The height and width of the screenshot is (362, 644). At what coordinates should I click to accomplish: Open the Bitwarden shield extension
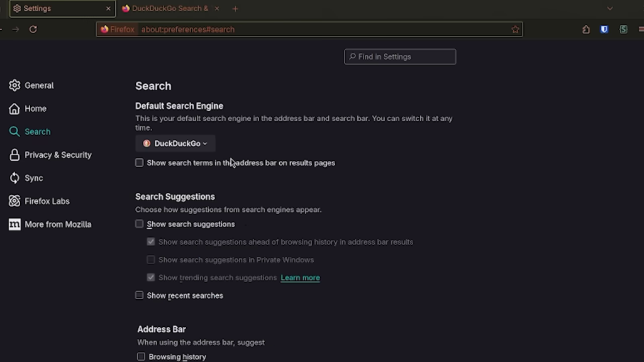(x=604, y=29)
